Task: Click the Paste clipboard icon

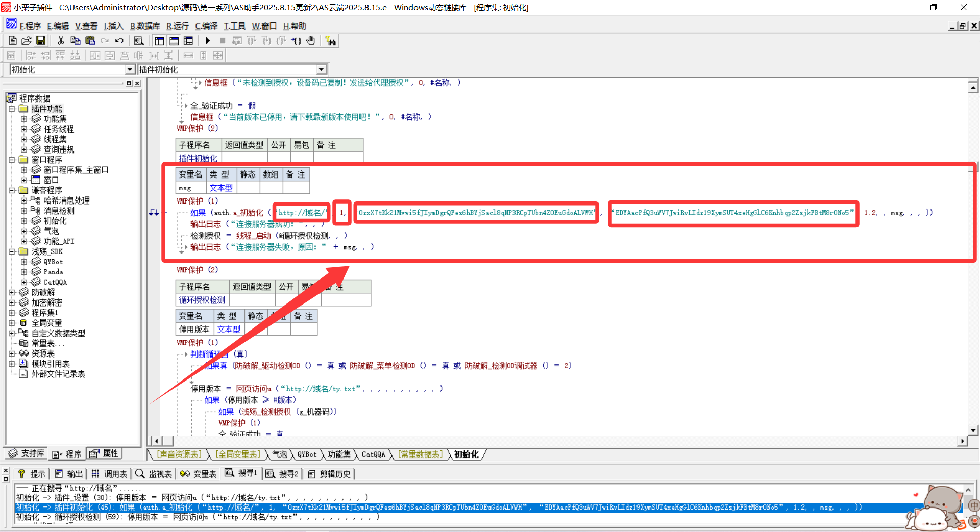Action: pyautogui.click(x=90, y=41)
